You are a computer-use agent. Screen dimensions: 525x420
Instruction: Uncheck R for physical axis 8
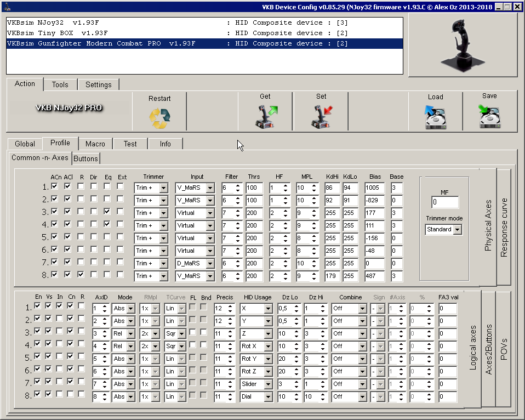pyautogui.click(x=81, y=274)
